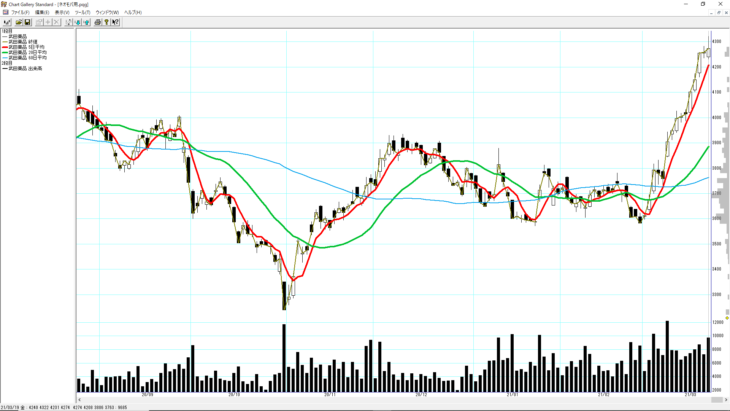Open the ヘルプ(H) menu
The image size is (730, 411).
(x=132, y=12)
